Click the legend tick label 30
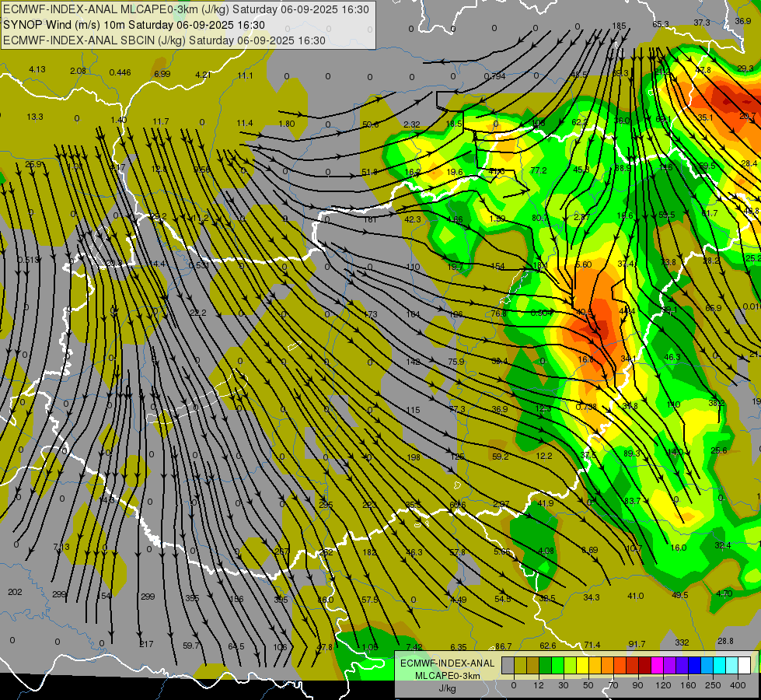This screenshot has width=761, height=700. 563,685
